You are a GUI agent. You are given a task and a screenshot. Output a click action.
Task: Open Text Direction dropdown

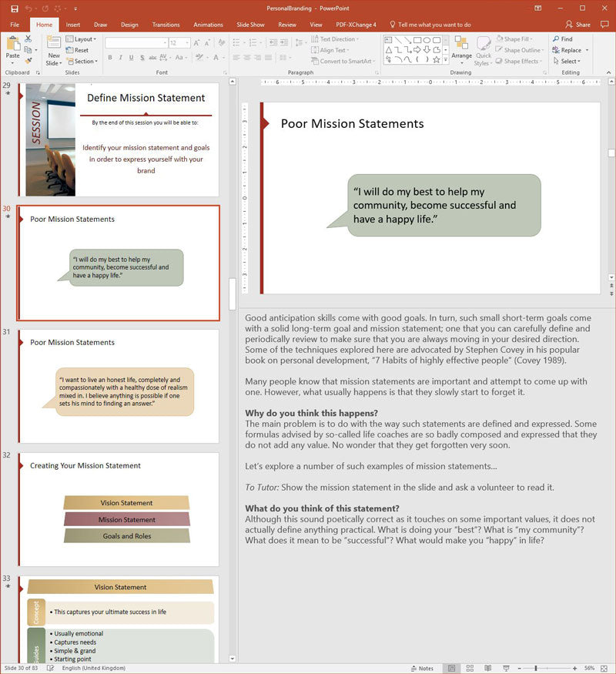(335, 39)
